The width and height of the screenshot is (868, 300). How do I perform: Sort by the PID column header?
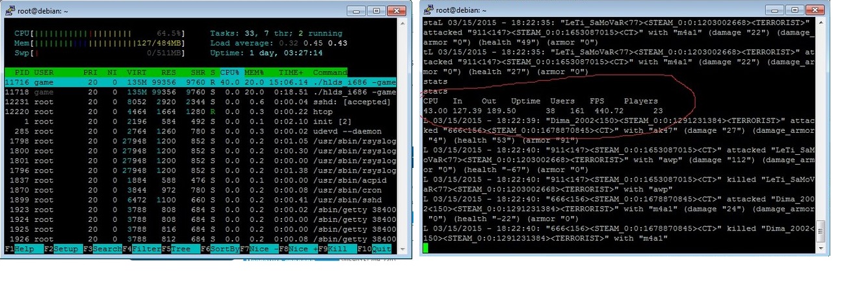pyautogui.click(x=21, y=72)
